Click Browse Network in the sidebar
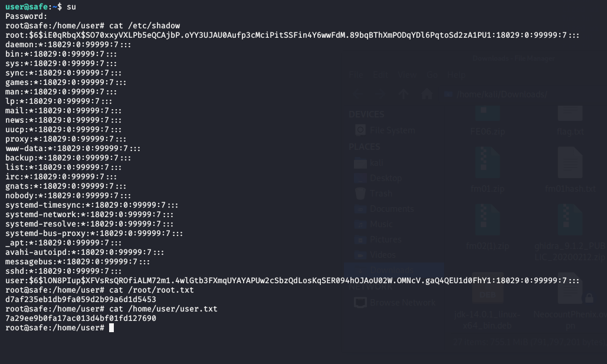 coord(402,303)
